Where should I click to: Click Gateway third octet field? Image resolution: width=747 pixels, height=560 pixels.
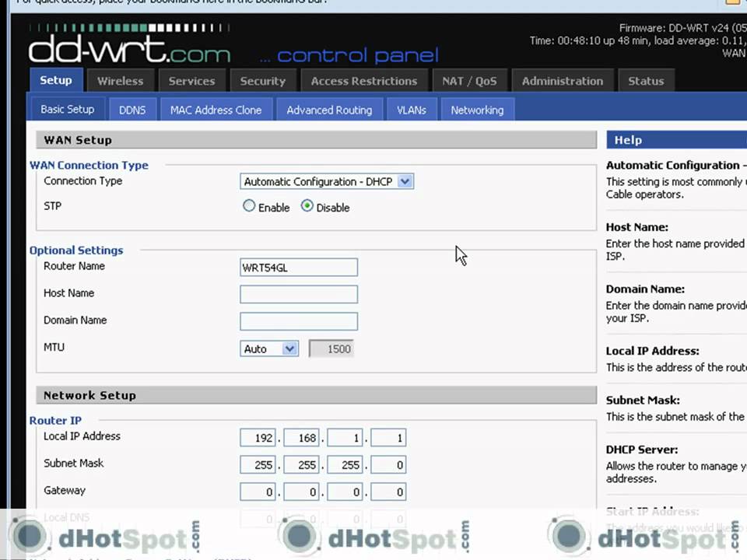(x=345, y=492)
